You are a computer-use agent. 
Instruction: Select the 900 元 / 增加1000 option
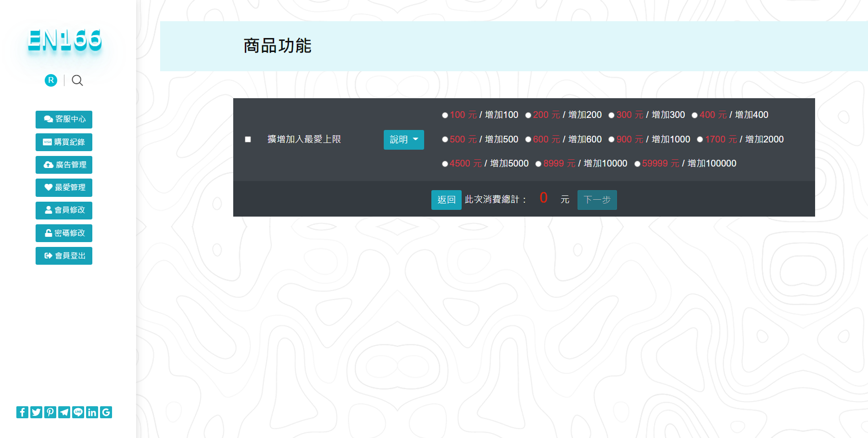[x=611, y=140]
